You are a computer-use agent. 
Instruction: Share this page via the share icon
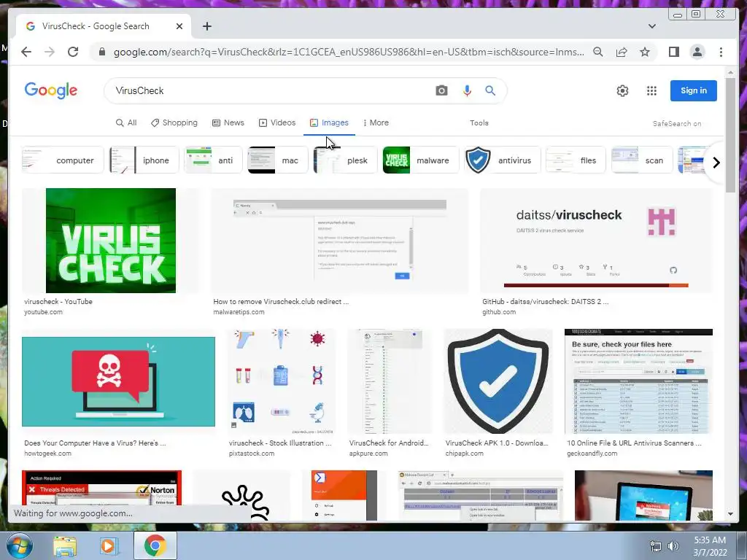coord(622,52)
